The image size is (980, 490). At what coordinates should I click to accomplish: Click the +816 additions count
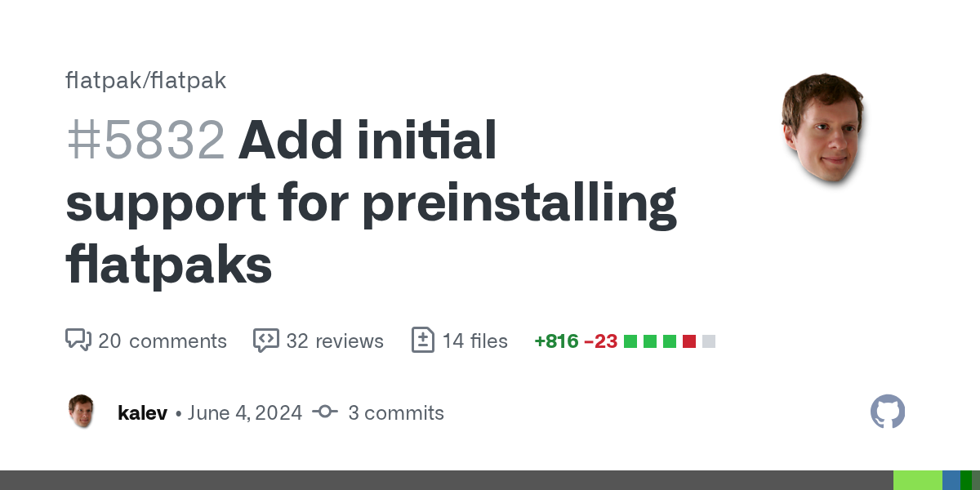556,341
